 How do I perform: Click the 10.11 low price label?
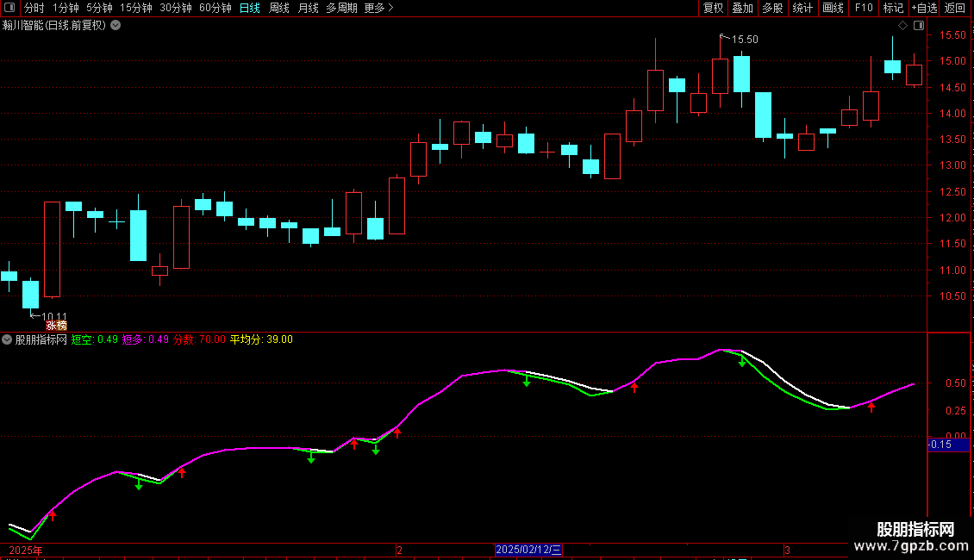tap(54, 317)
